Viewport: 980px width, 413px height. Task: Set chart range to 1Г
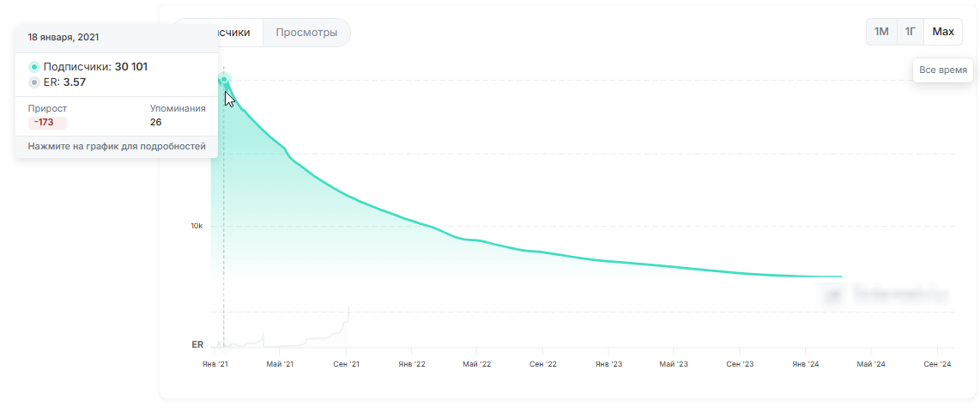pos(910,32)
